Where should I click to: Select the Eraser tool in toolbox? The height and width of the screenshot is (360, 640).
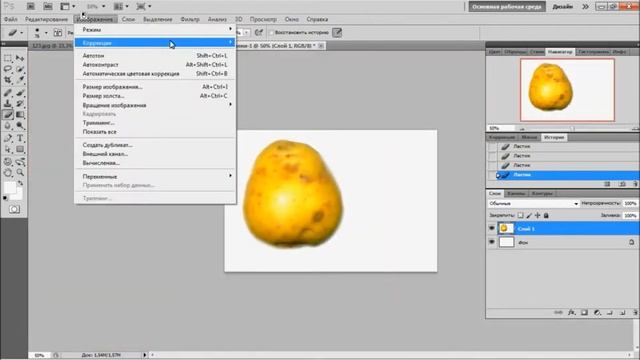pos(8,115)
